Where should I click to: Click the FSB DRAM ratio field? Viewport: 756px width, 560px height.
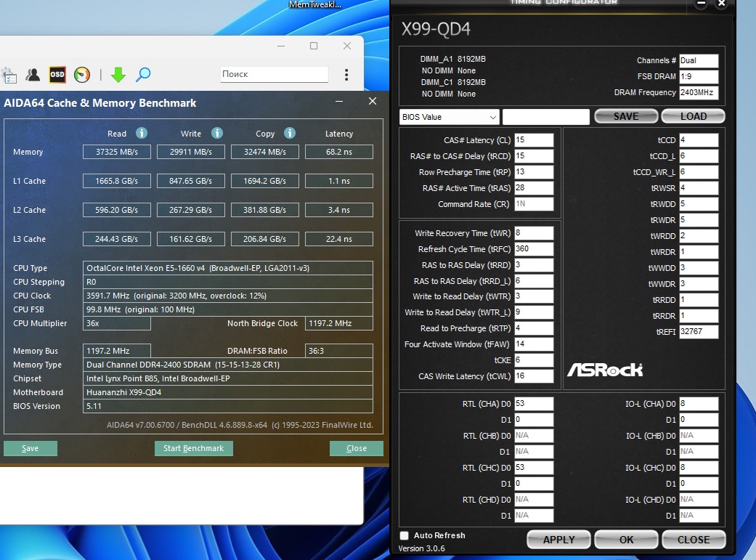point(699,76)
